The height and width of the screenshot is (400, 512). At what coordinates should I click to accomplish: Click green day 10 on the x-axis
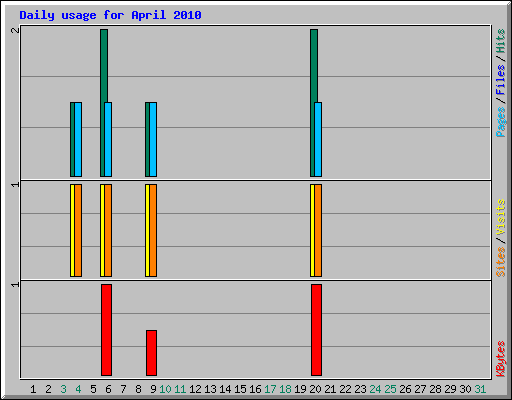[x=165, y=389]
